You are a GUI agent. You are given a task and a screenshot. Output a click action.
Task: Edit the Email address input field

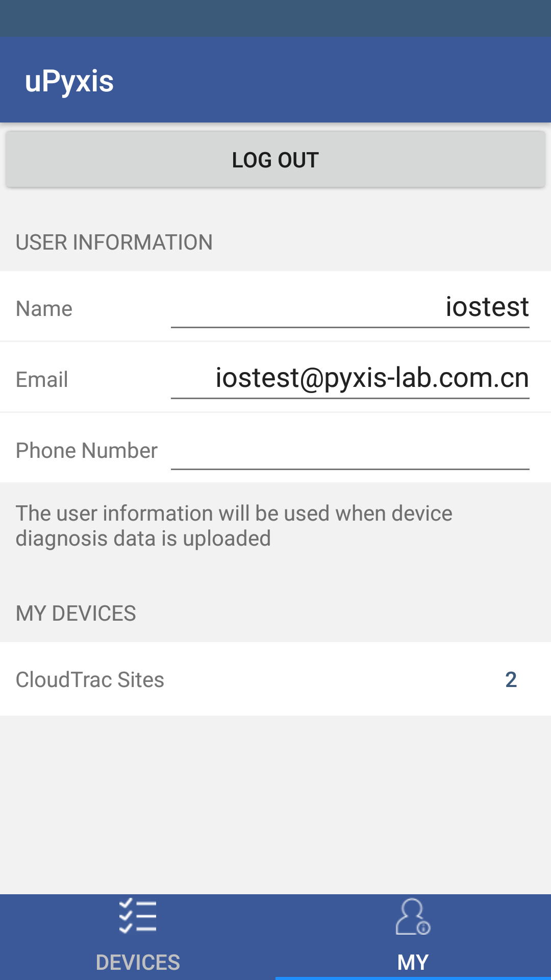[x=350, y=378]
